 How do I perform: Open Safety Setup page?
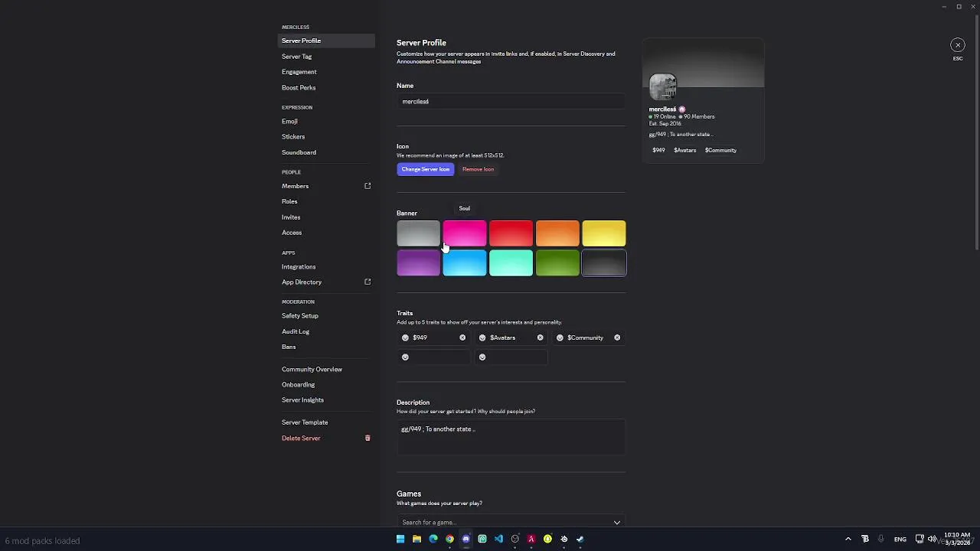click(326, 315)
